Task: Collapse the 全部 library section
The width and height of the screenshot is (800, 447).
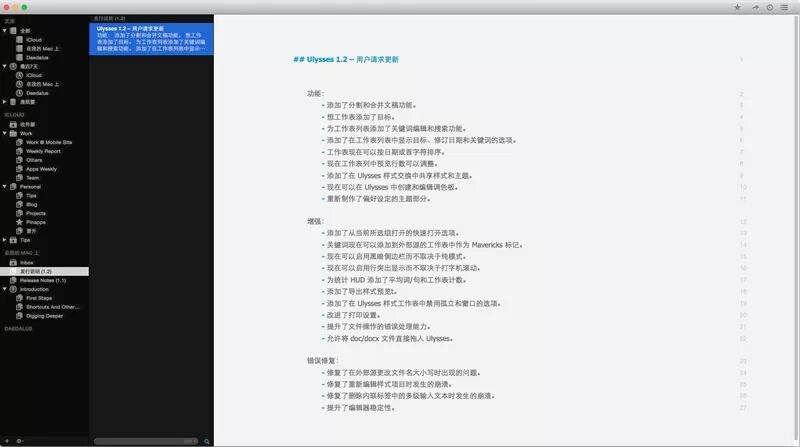Action: point(5,31)
